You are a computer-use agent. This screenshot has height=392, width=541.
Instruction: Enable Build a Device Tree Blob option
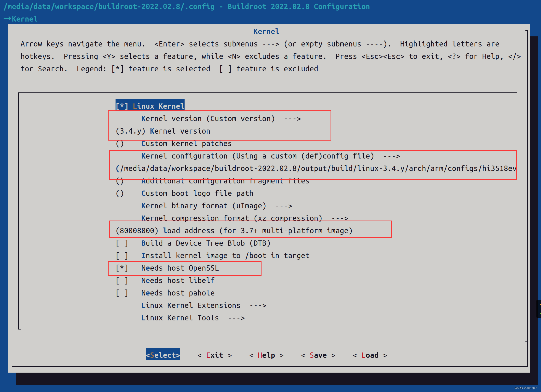pos(205,243)
